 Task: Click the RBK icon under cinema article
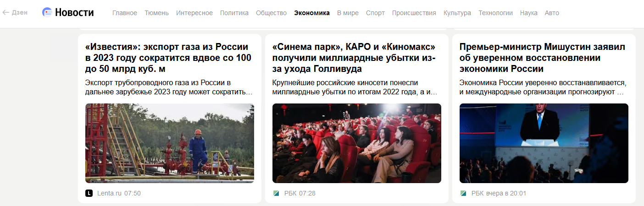coord(276,193)
